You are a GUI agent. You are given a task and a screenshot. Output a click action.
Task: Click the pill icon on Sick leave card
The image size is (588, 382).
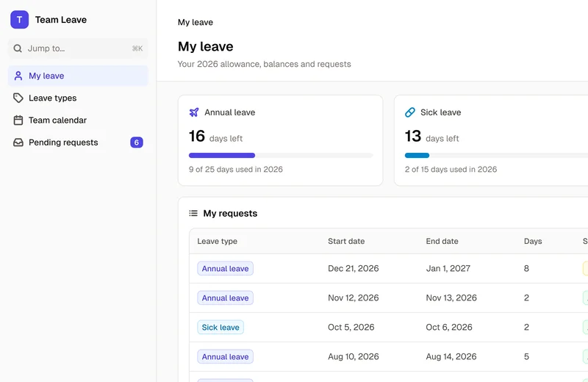point(410,112)
